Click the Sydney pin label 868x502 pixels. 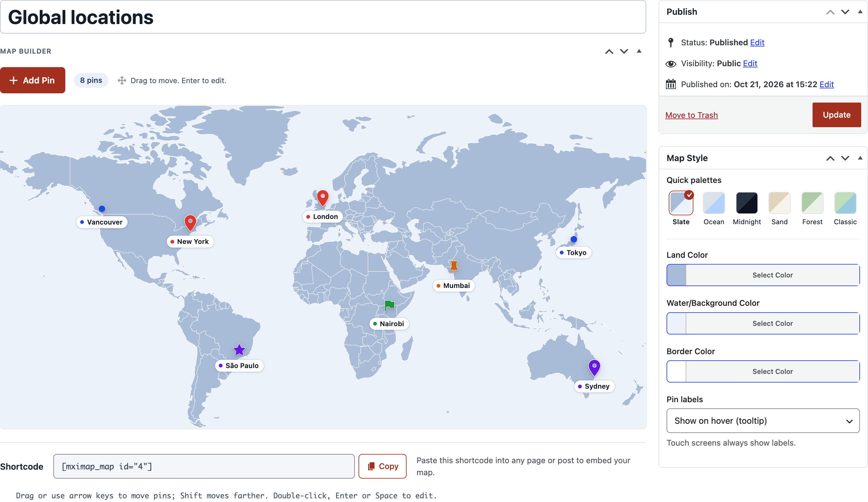[594, 386]
